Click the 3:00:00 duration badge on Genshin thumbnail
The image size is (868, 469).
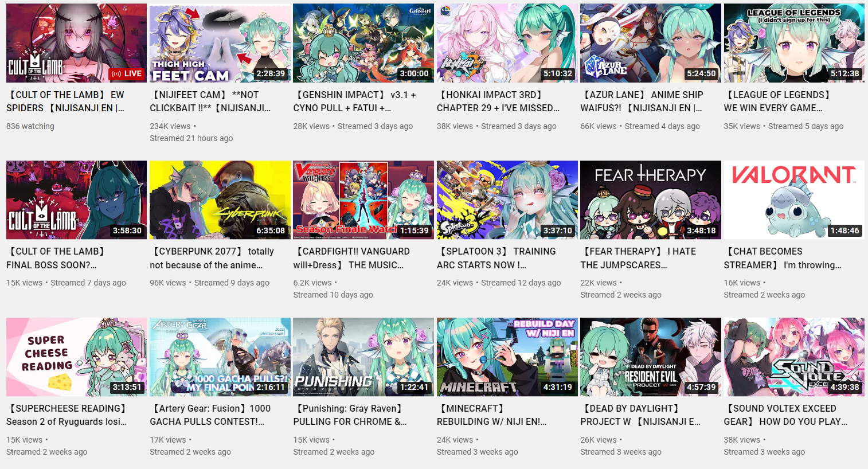[415, 73]
